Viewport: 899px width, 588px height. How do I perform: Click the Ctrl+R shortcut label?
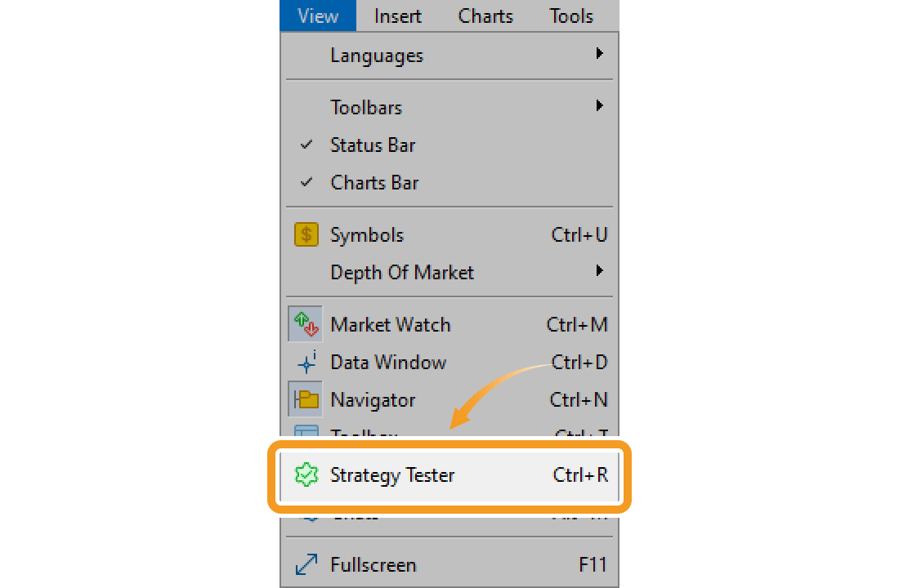(x=582, y=475)
